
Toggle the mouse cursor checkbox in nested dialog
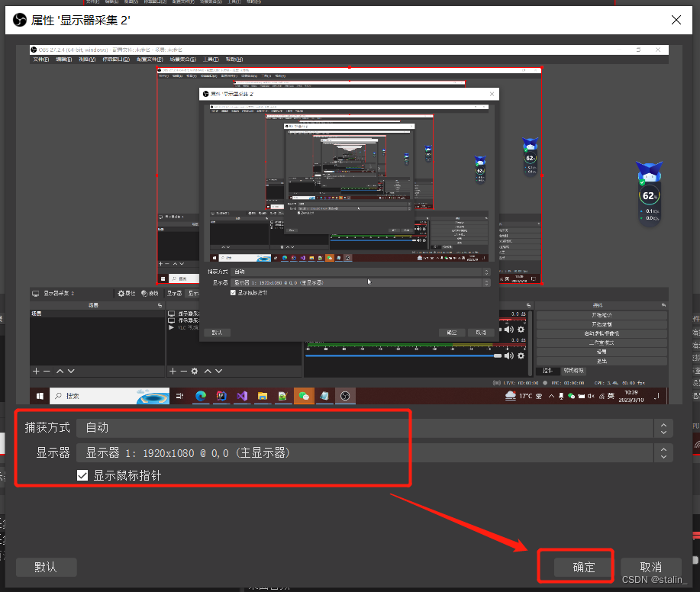click(x=234, y=291)
